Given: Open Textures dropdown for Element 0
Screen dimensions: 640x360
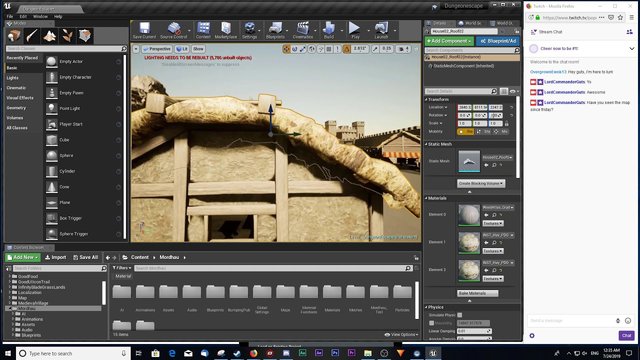Looking at the screenshot, I should click(493, 224).
